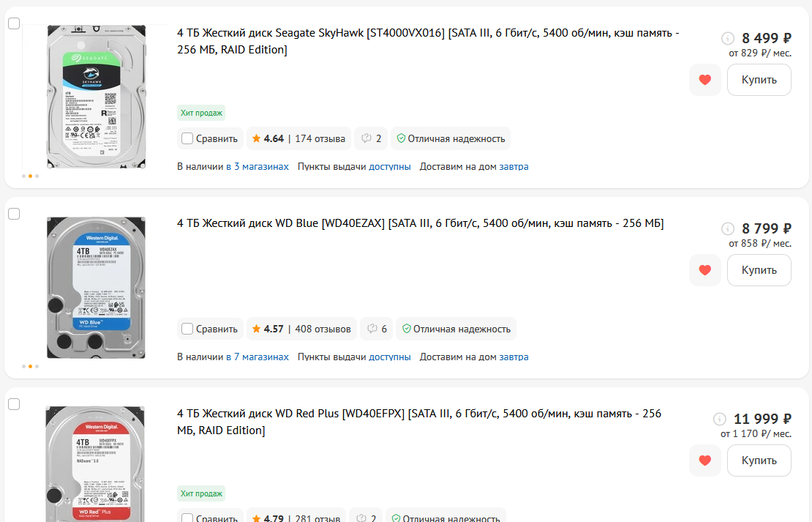Buy the Seagate SkyHawk with Купить
812x522 pixels.
click(759, 80)
